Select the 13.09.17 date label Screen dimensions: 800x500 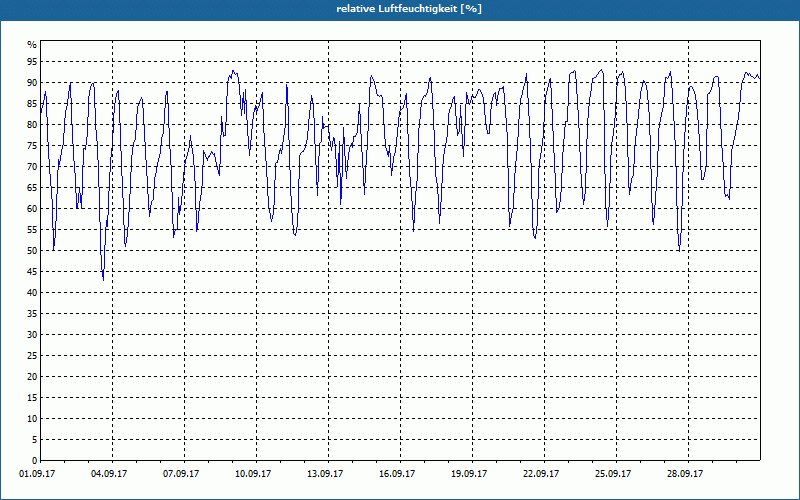pos(325,474)
